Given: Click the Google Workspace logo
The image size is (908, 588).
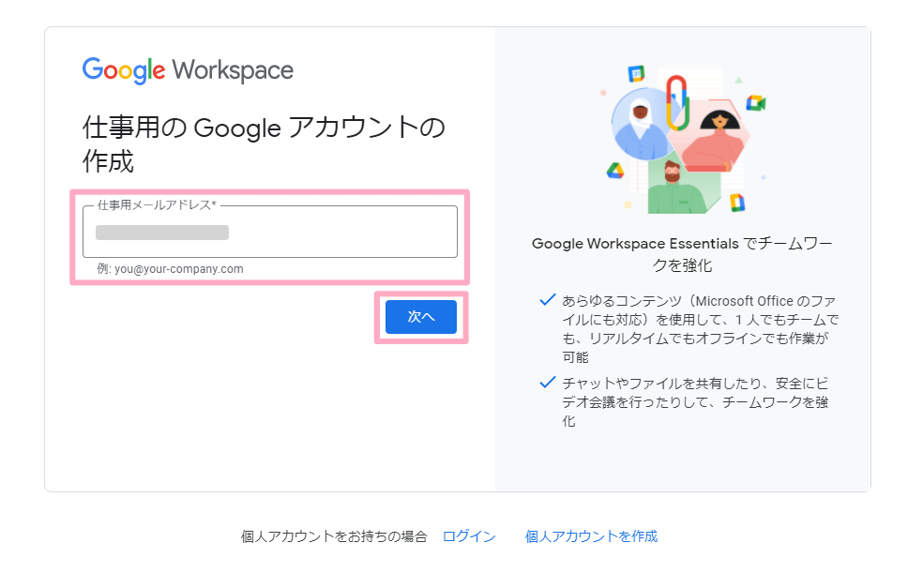Looking at the screenshot, I should pos(188,70).
